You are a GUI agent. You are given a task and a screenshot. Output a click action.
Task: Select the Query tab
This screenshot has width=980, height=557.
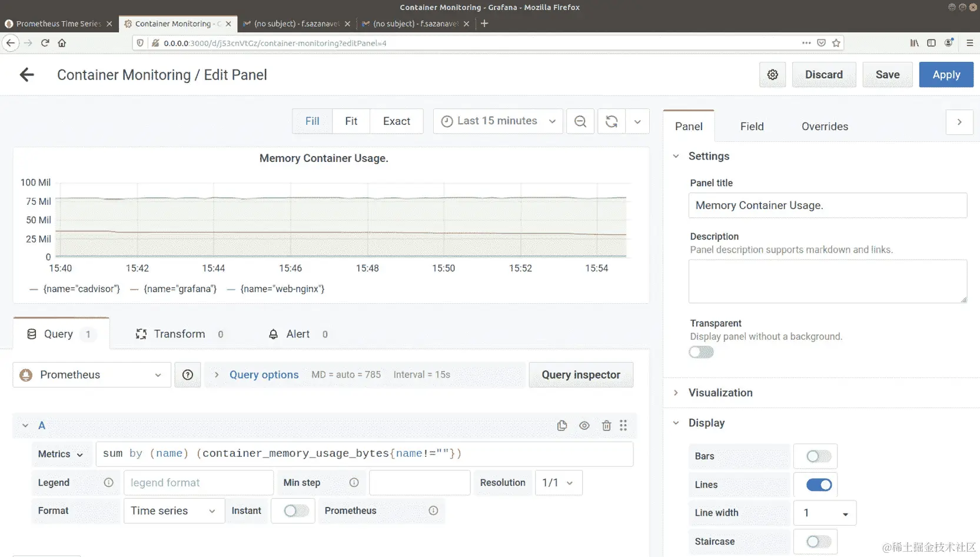click(x=61, y=333)
